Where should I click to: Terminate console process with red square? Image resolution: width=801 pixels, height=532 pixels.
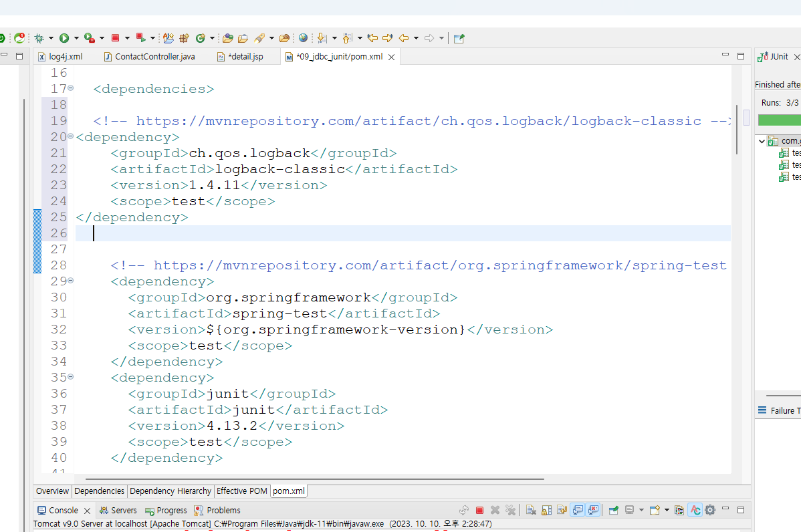(x=479, y=510)
